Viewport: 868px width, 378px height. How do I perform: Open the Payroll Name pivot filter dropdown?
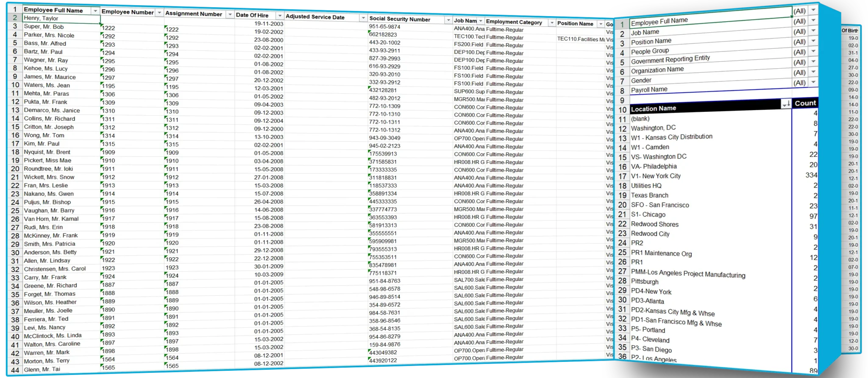[813, 82]
